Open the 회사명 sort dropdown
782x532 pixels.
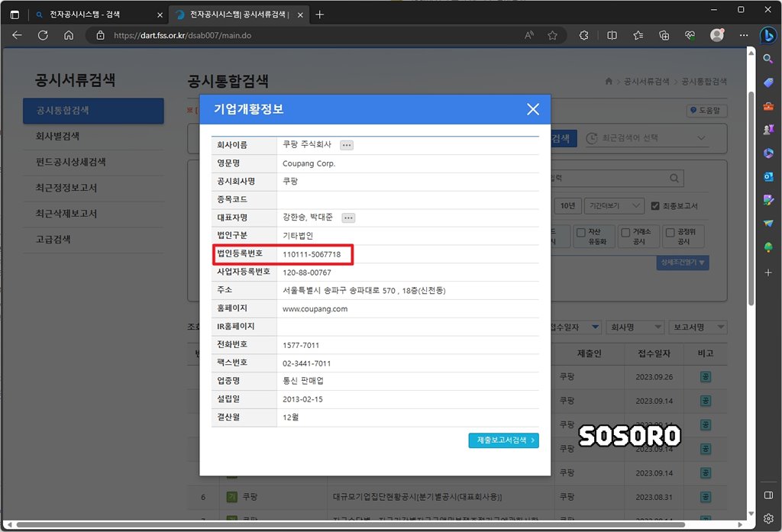tap(635, 327)
